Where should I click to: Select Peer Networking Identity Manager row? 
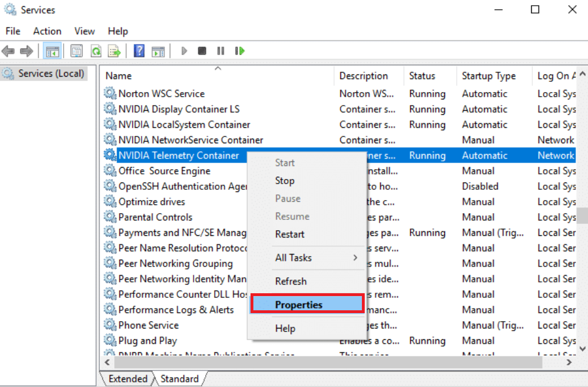tap(175, 278)
